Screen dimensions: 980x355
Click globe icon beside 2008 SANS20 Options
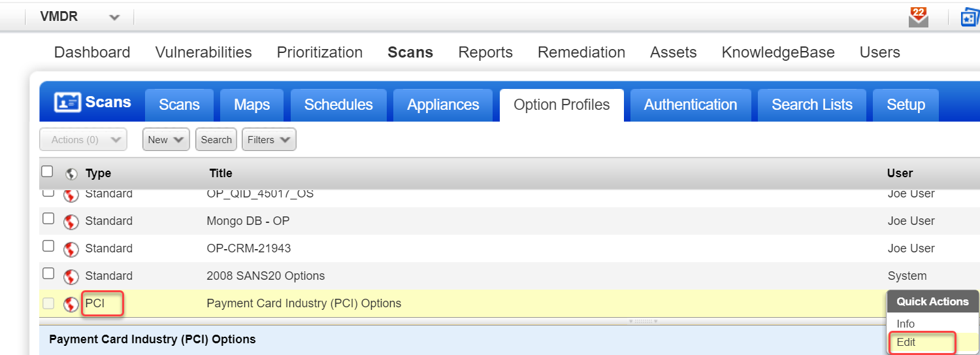pyautogui.click(x=71, y=277)
